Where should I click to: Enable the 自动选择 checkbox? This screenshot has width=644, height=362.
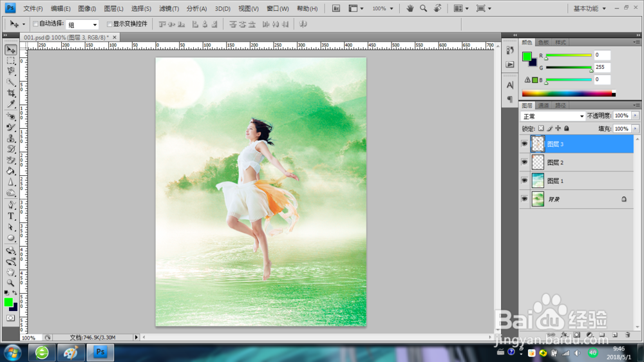pos(35,24)
